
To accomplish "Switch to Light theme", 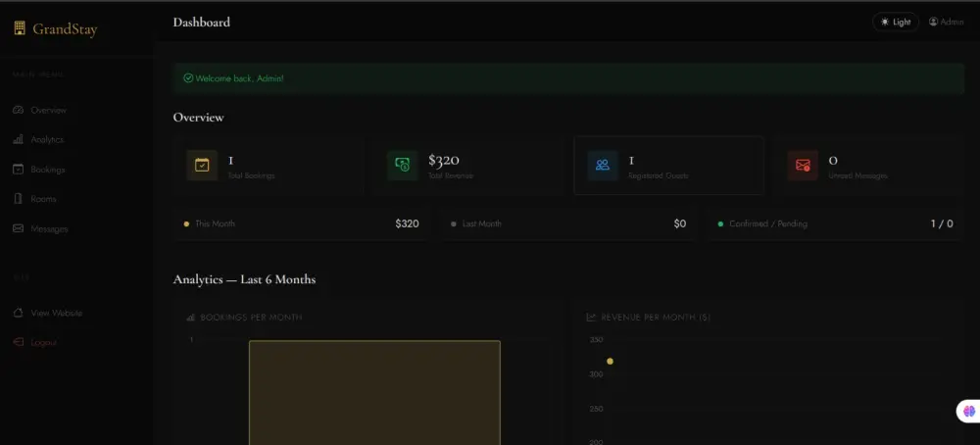I will [896, 22].
